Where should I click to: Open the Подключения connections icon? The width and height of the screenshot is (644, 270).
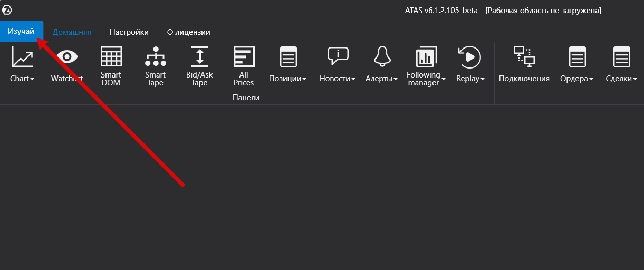pyautogui.click(x=524, y=56)
